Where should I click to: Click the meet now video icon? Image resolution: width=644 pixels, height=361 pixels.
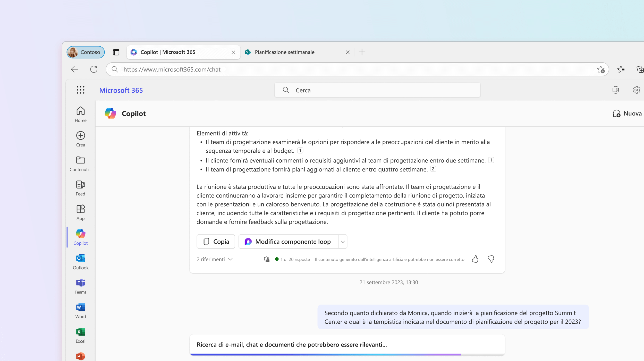pos(616,90)
